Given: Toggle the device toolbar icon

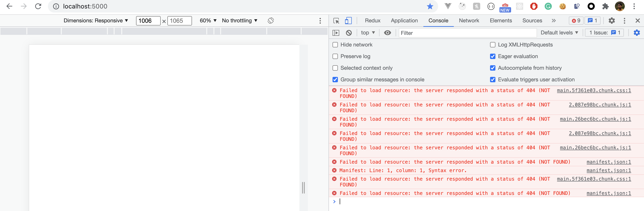Looking at the screenshot, I should click(348, 21).
